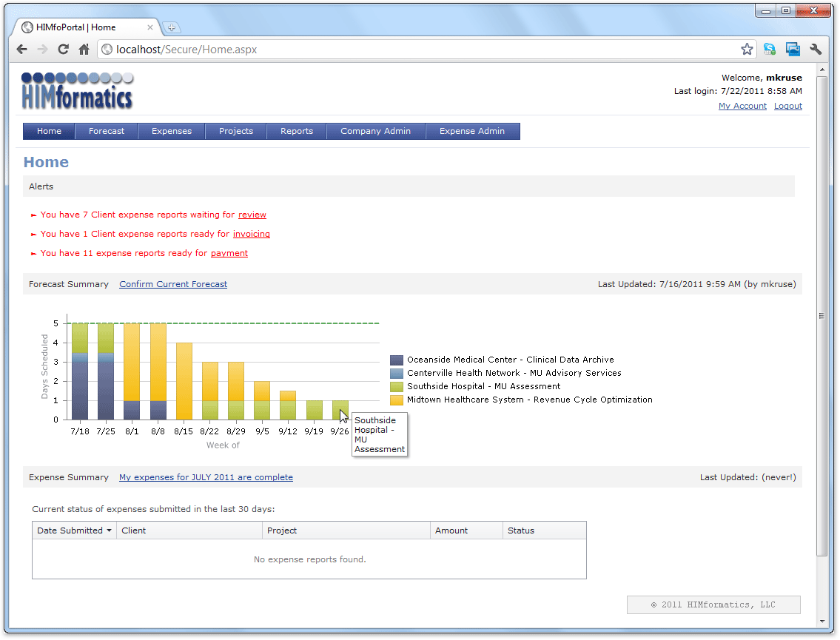840x640 pixels.
Task: Click the browser back arrow
Action: (22, 50)
